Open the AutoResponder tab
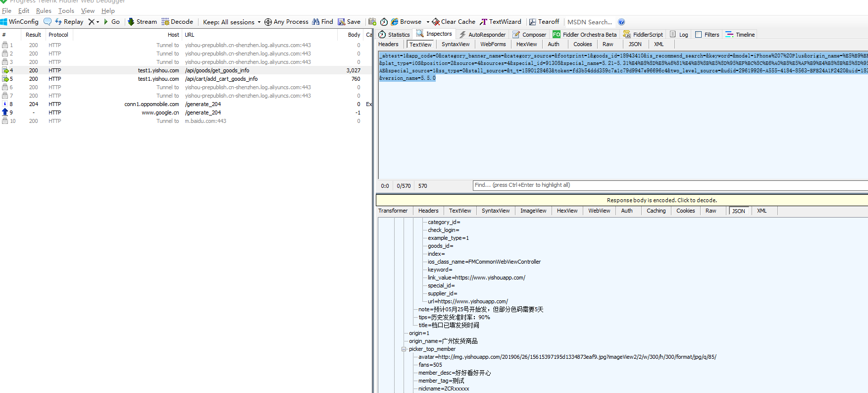The image size is (868, 393). pos(482,35)
